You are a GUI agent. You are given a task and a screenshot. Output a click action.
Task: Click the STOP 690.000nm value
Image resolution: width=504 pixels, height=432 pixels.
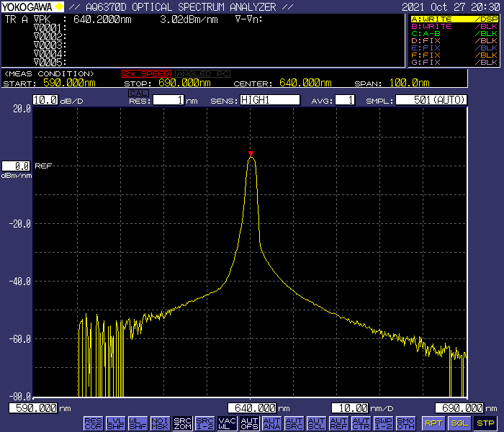184,83
